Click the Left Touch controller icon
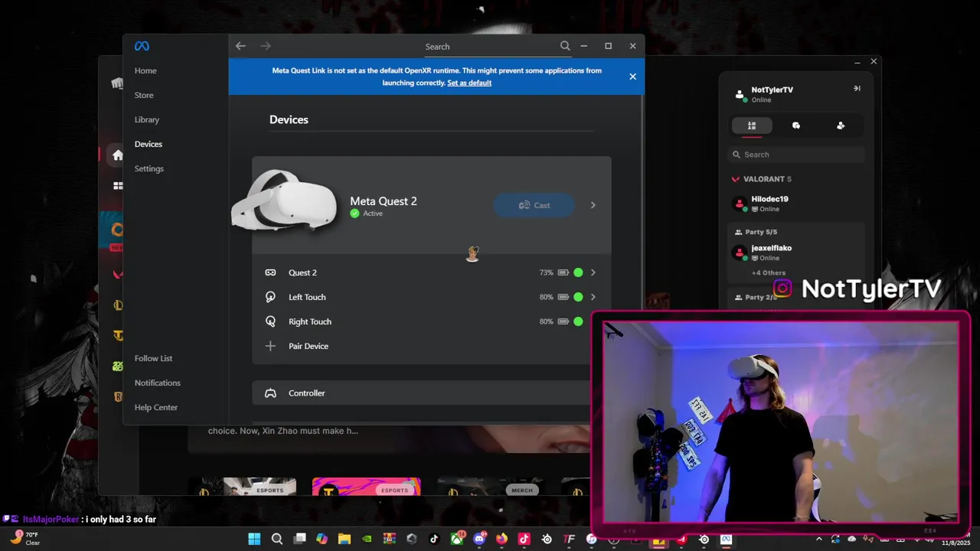 [270, 297]
